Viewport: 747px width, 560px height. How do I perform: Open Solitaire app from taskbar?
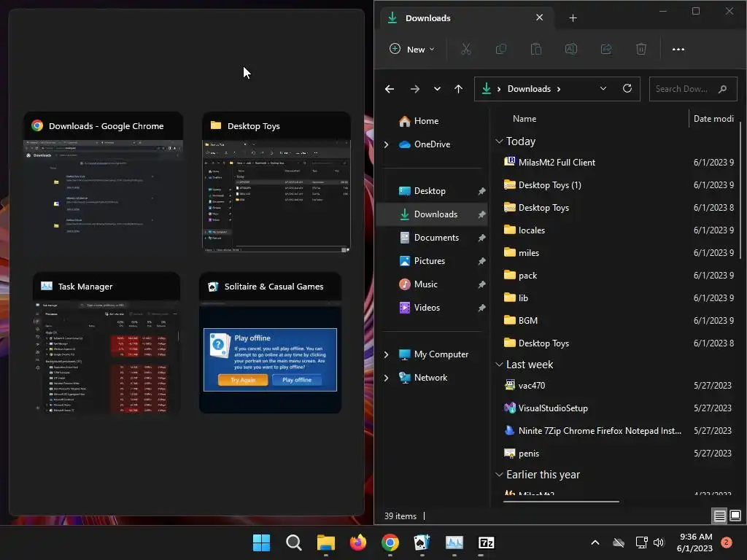pyautogui.click(x=422, y=542)
